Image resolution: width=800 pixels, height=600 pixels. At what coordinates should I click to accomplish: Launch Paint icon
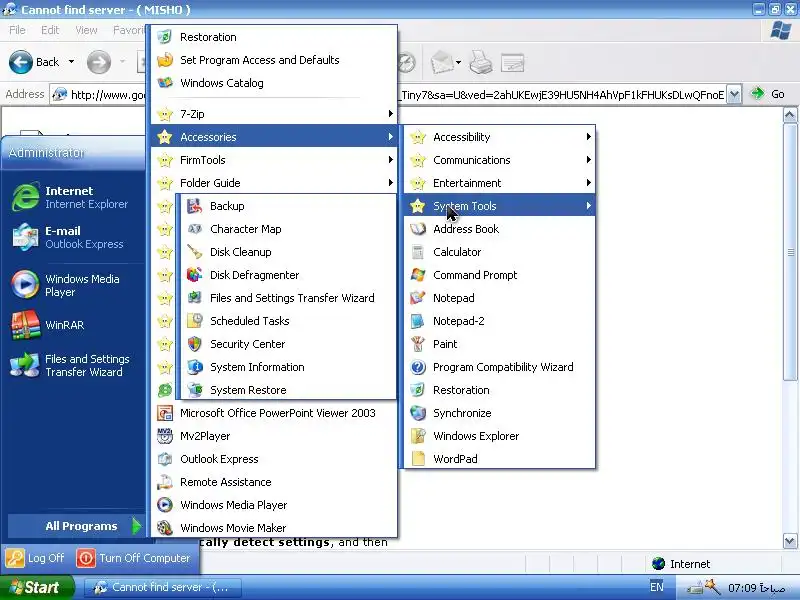418,344
